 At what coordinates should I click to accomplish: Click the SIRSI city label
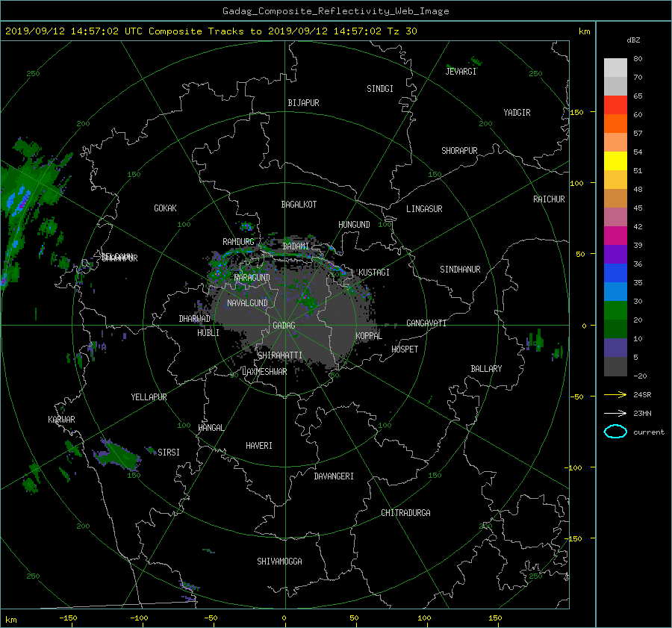coord(169,453)
